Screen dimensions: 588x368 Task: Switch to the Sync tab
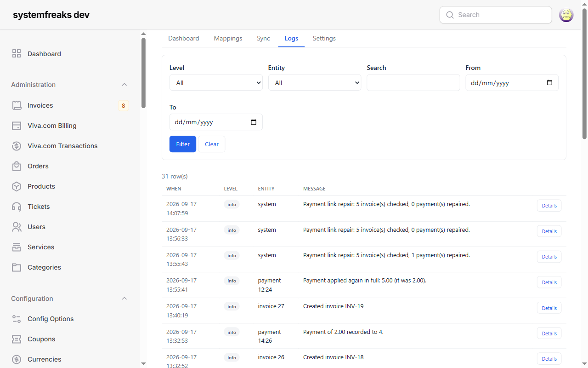pos(263,38)
